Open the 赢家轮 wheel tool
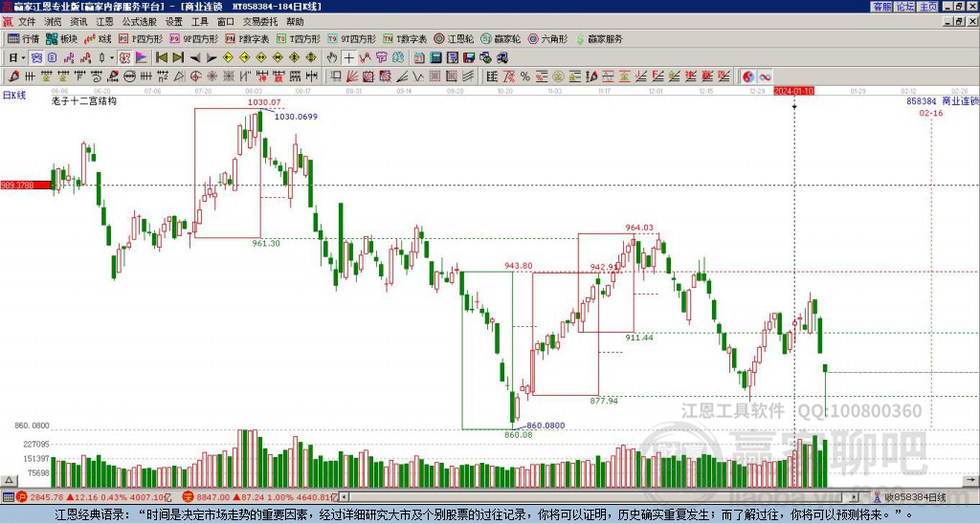This screenshot has height=524, width=980. [x=501, y=38]
